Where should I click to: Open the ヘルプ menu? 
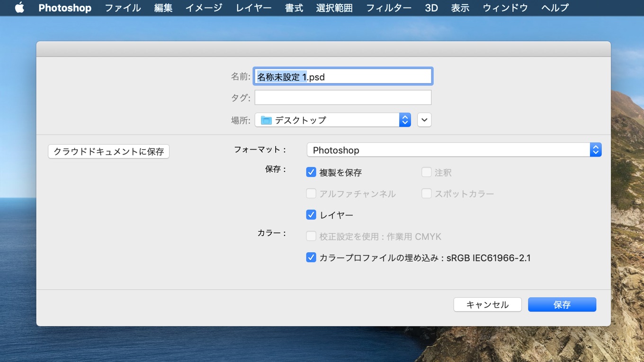click(x=555, y=8)
